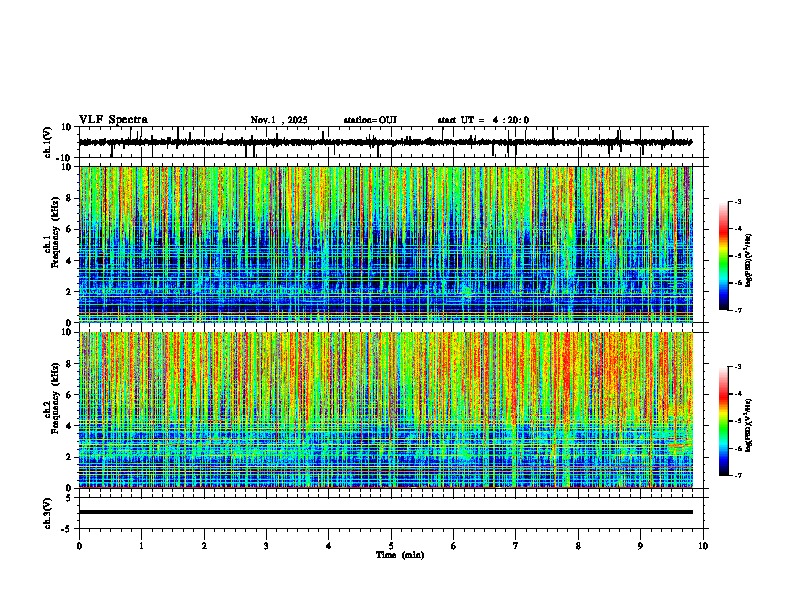
Task: Click the time axis tick label "3"
Action: [x=266, y=546]
